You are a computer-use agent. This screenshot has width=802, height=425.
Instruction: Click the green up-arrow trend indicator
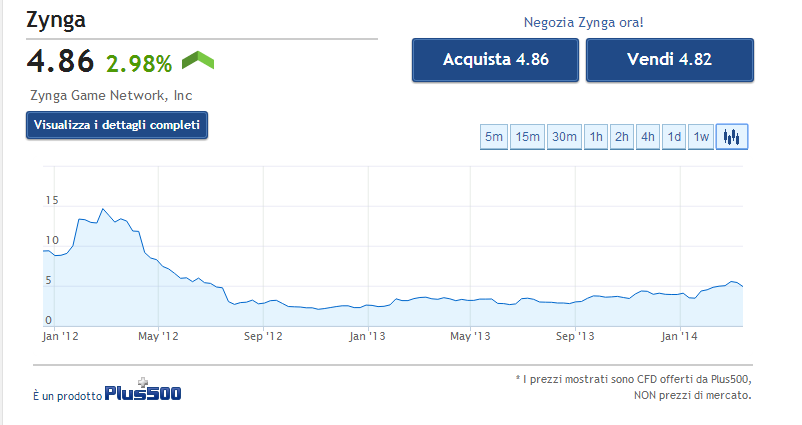coord(198,61)
